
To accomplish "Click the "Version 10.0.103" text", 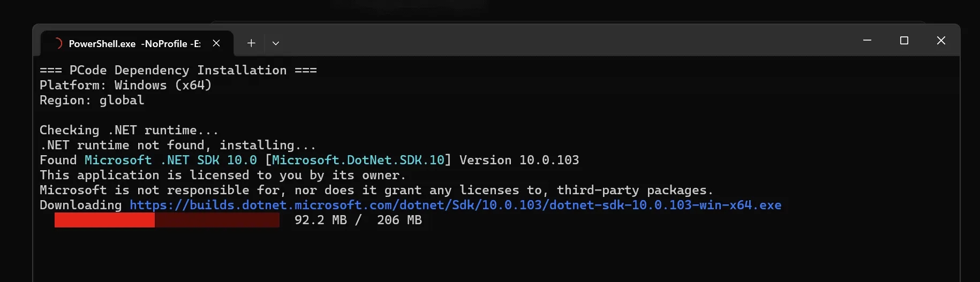I will [x=519, y=160].
